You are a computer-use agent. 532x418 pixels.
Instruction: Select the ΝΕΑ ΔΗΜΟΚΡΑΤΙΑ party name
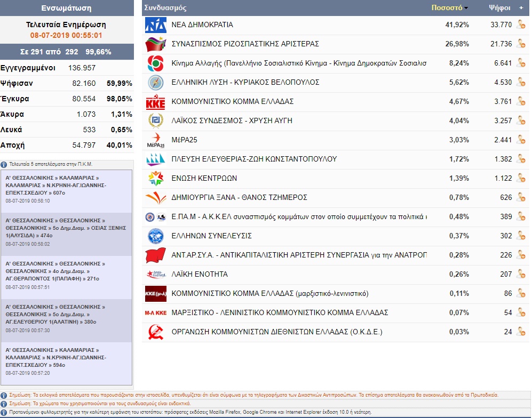(x=202, y=25)
